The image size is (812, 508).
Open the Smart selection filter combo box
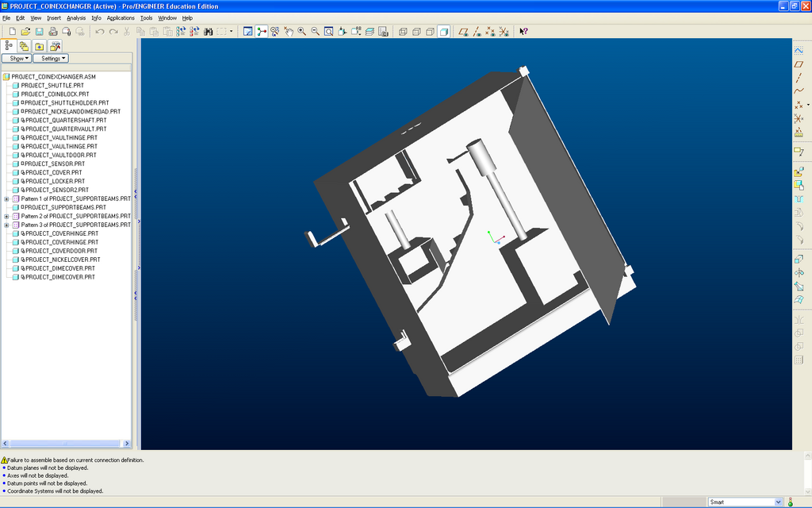click(x=745, y=502)
